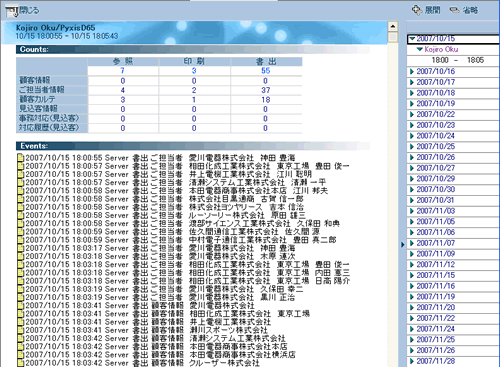Select the 2007/10/26 tree entry
Viewport: 500px width, 367px height.
pos(436,157)
